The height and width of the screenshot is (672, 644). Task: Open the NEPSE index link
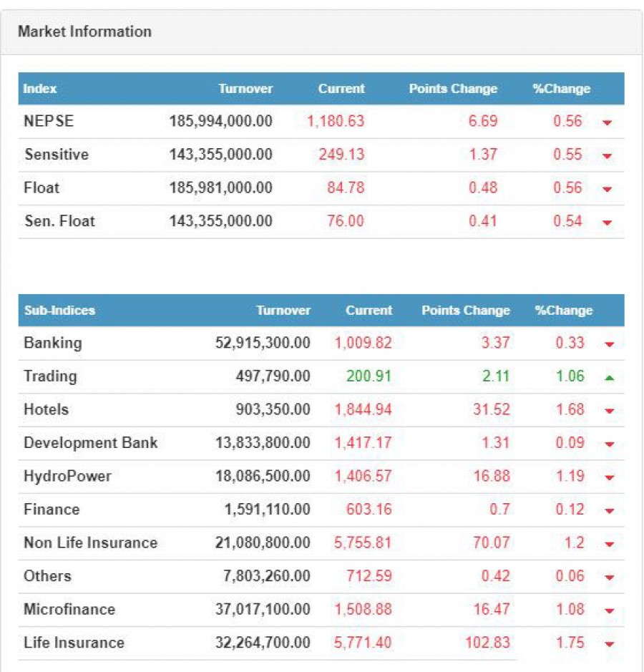point(49,121)
